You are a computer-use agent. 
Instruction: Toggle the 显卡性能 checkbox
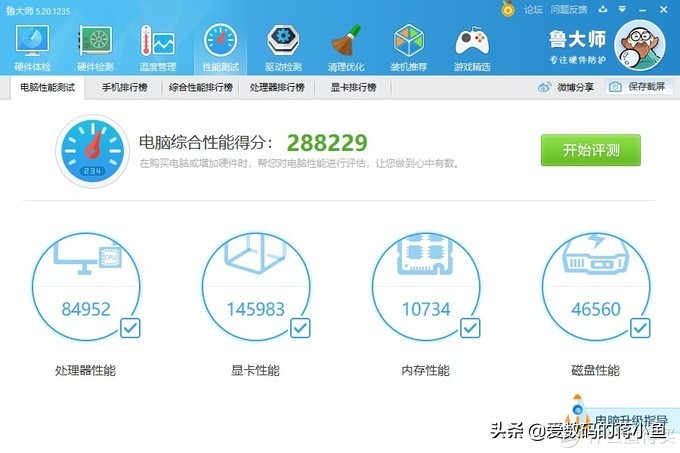(x=300, y=328)
